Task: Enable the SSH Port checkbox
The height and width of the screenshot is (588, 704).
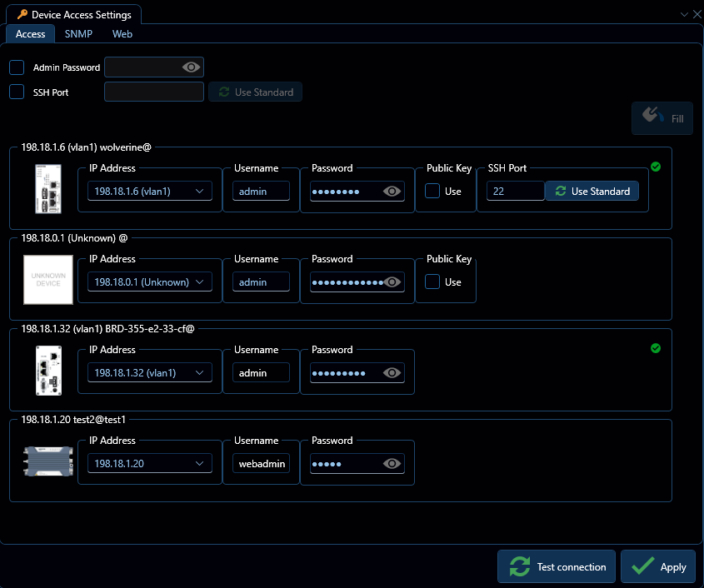Action: 17,92
